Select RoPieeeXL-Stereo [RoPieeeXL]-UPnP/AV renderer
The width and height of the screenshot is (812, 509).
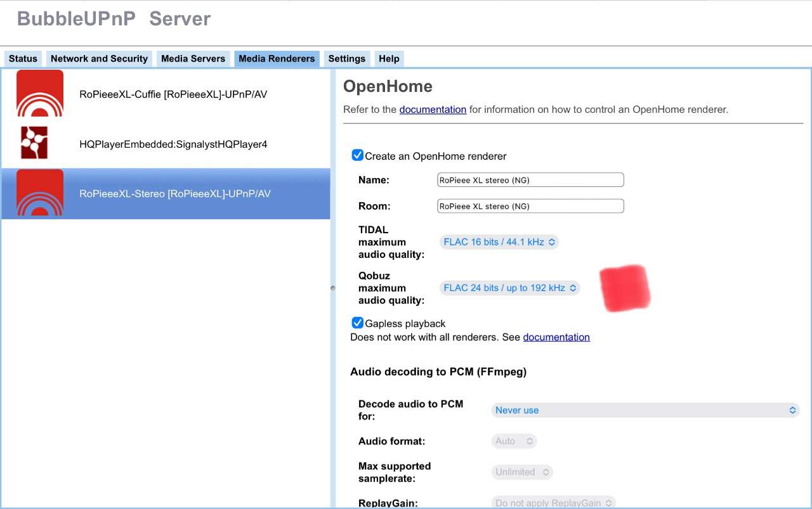(x=166, y=194)
